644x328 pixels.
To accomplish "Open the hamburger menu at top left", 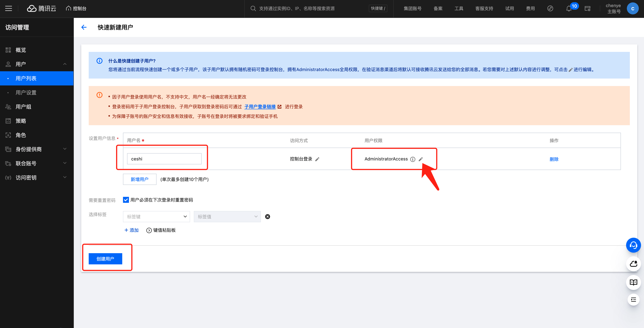I will click(9, 9).
